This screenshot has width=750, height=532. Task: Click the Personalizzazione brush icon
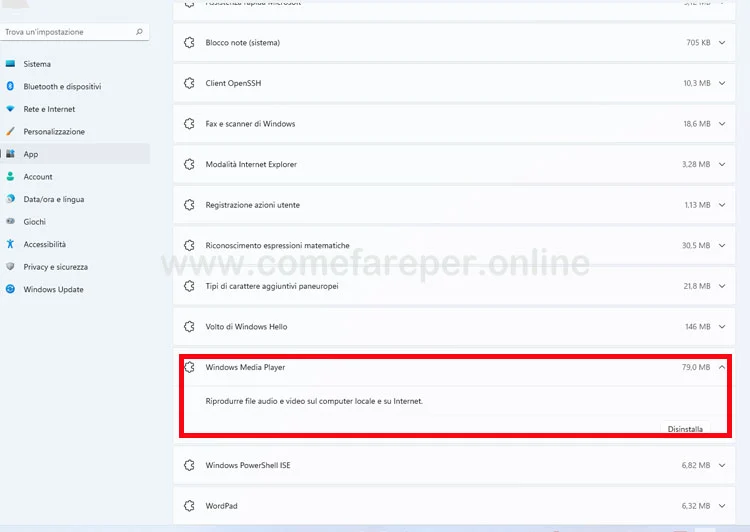pos(10,131)
